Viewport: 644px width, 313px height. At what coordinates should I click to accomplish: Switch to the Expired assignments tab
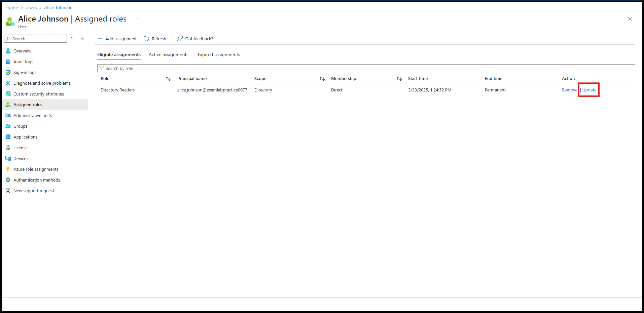(219, 55)
